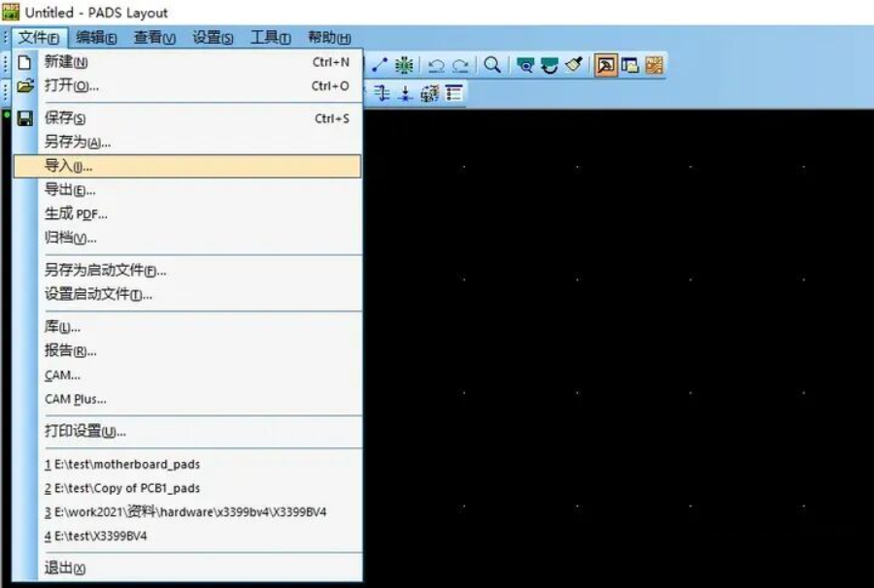Select 生成 PDF from the File menu
This screenshot has height=588, width=874.
[x=76, y=213]
